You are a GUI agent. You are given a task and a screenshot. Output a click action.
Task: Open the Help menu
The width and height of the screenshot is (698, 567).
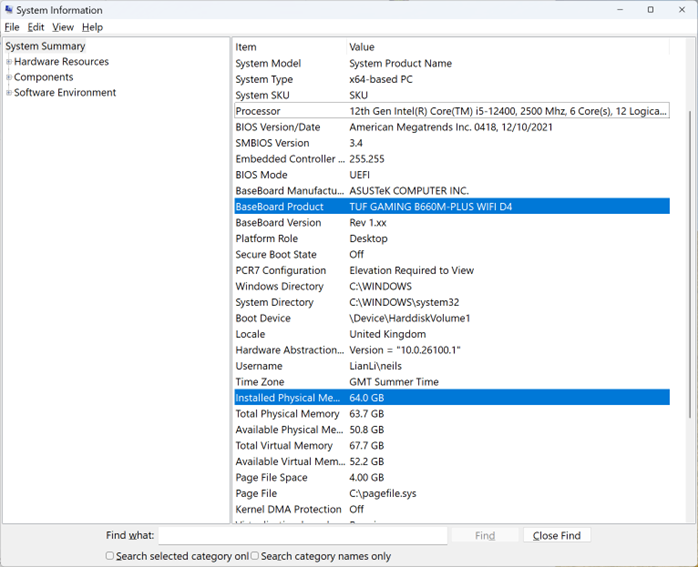tap(92, 27)
